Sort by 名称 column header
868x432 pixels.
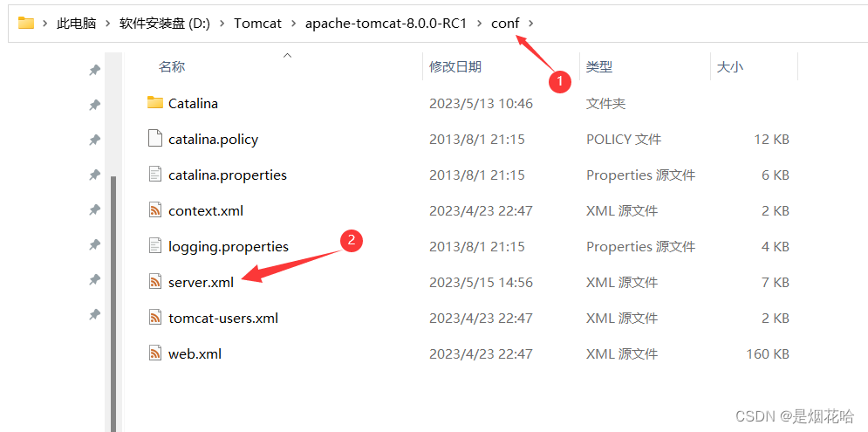[172, 67]
